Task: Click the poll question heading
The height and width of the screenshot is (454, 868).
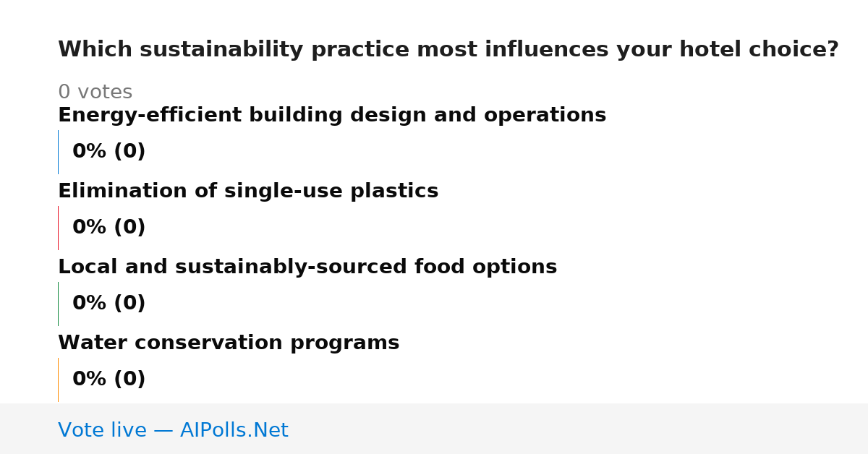Action: point(448,50)
